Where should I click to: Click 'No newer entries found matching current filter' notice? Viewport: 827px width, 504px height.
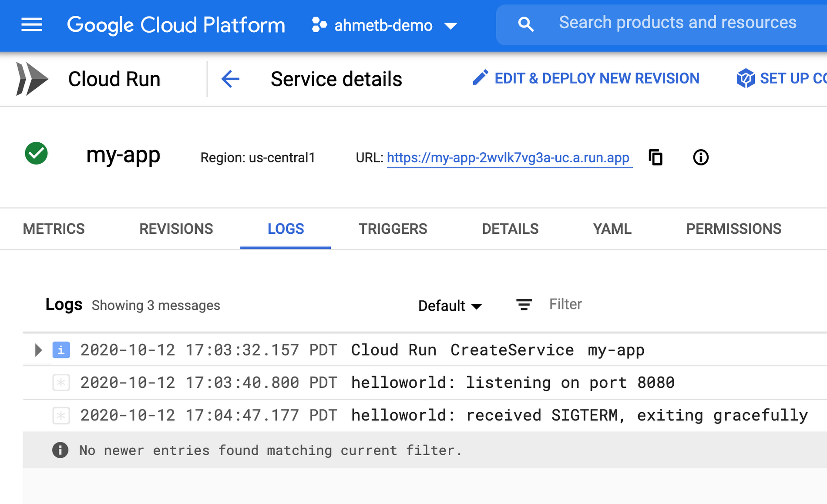coord(270,450)
